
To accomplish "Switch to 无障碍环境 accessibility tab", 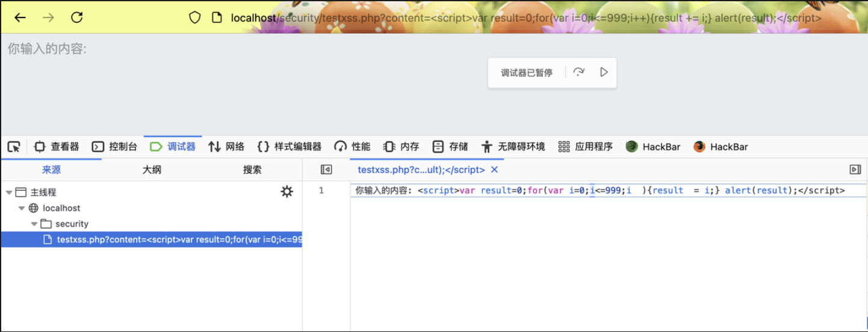I will [513, 147].
